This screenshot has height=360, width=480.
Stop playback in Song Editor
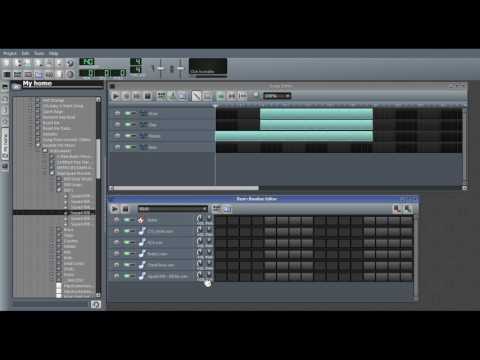[147, 96]
